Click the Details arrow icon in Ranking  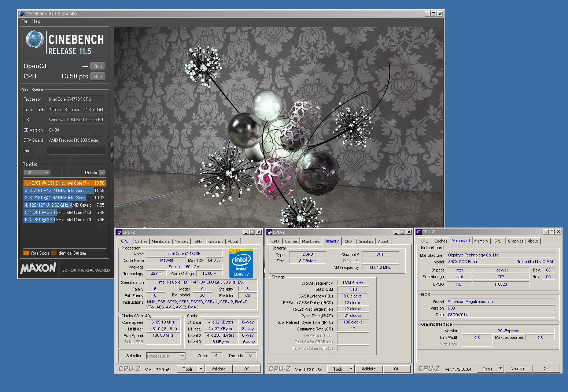tap(102, 173)
